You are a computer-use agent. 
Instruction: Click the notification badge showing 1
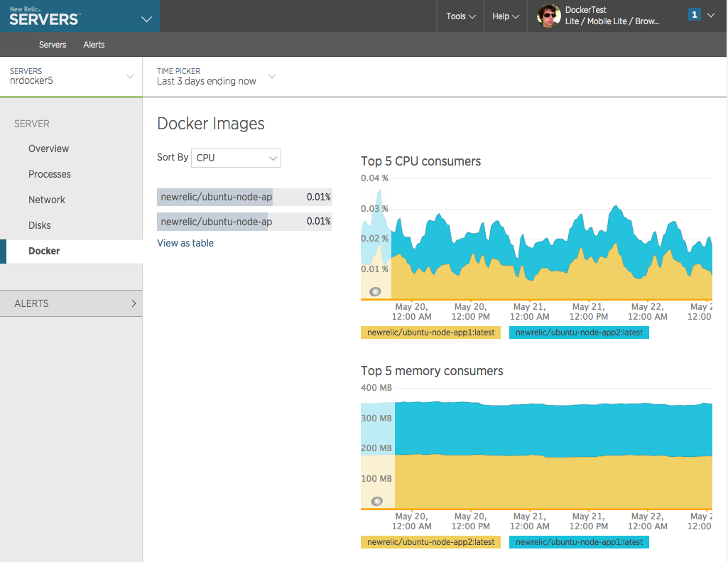(x=694, y=14)
